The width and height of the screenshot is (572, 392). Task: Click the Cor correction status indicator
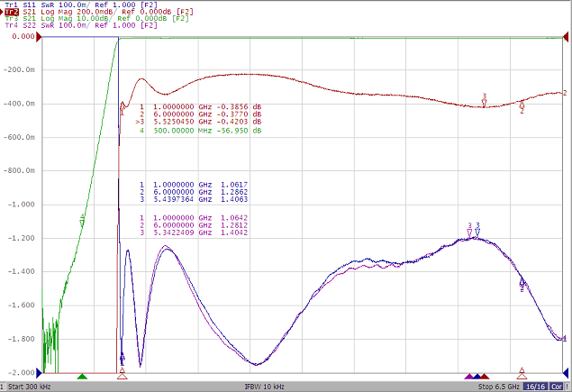[558, 387]
